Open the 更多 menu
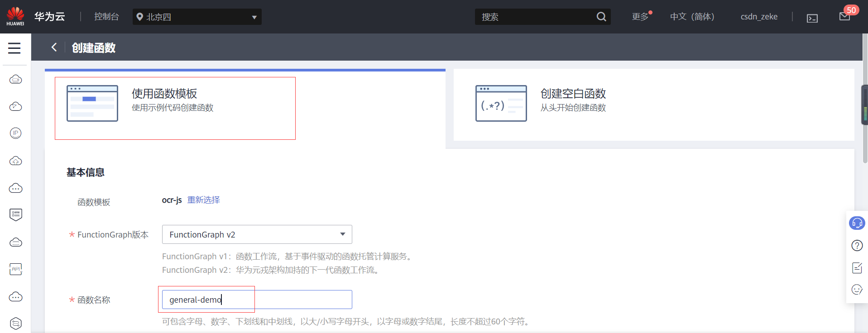Image resolution: width=868 pixels, height=333 pixels. point(640,17)
